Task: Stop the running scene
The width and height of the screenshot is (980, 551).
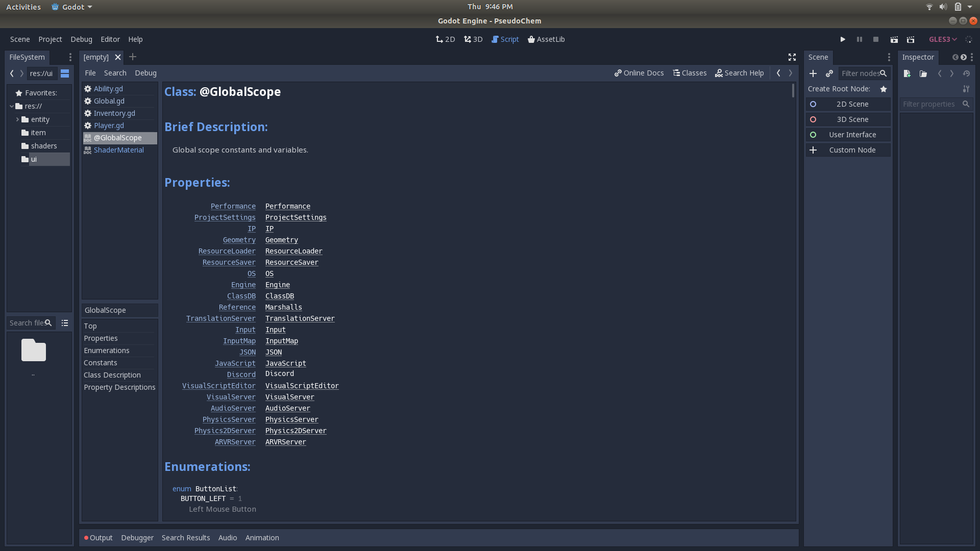Action: [x=875, y=39]
